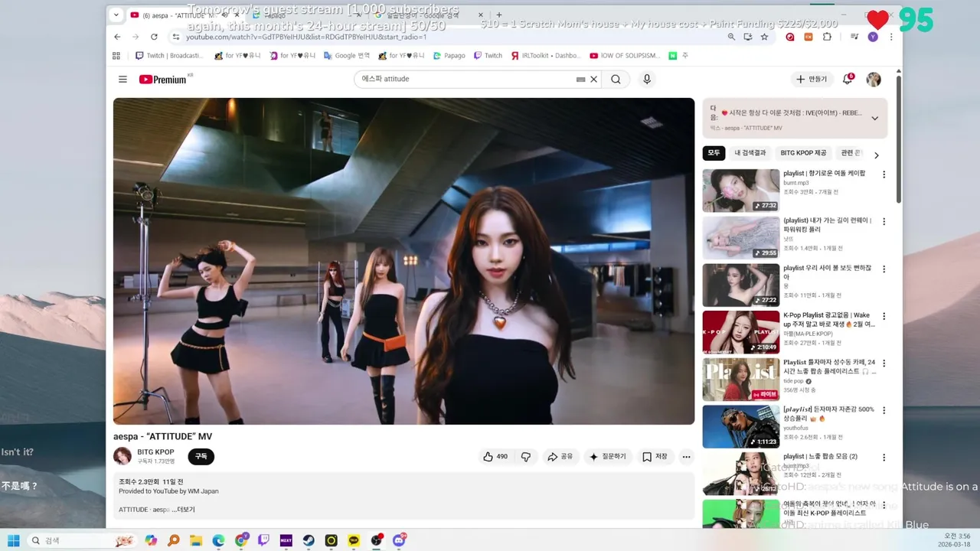Click the Ask (질문하기) button
This screenshot has width=980, height=551.
click(608, 457)
